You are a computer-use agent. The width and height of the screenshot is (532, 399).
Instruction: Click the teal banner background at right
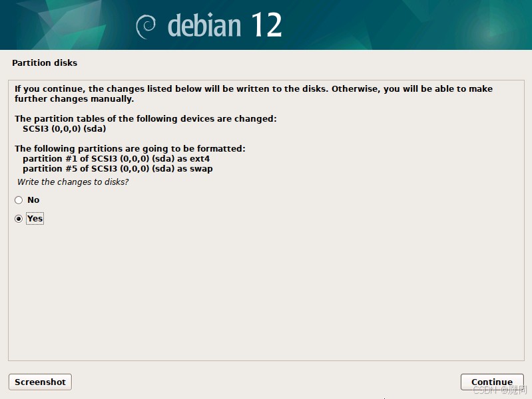[441, 25]
